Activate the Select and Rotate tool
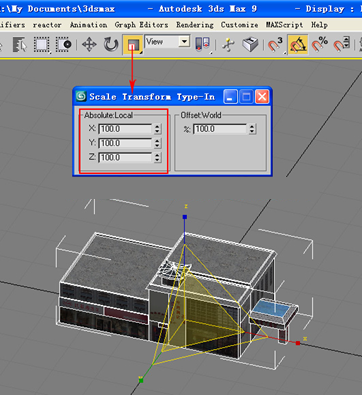The height and width of the screenshot is (395, 362). [110, 44]
